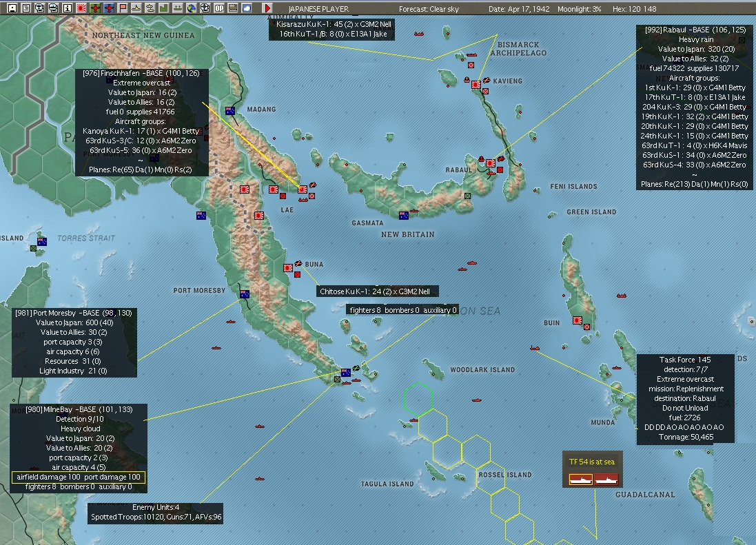Select the Japanese base flag at Buin
This screenshot has height=545, width=756.
[x=577, y=320]
